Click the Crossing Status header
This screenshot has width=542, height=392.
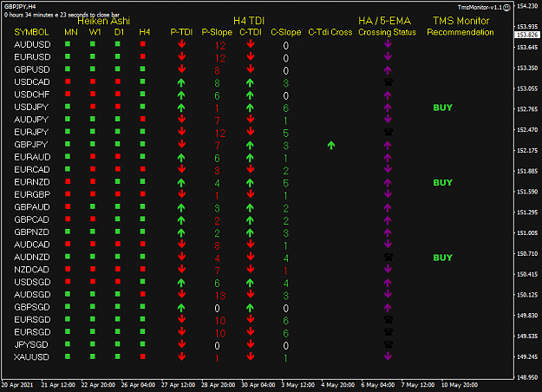387,32
